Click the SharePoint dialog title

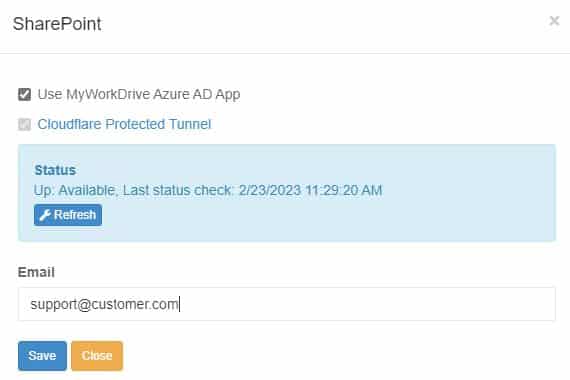point(57,24)
